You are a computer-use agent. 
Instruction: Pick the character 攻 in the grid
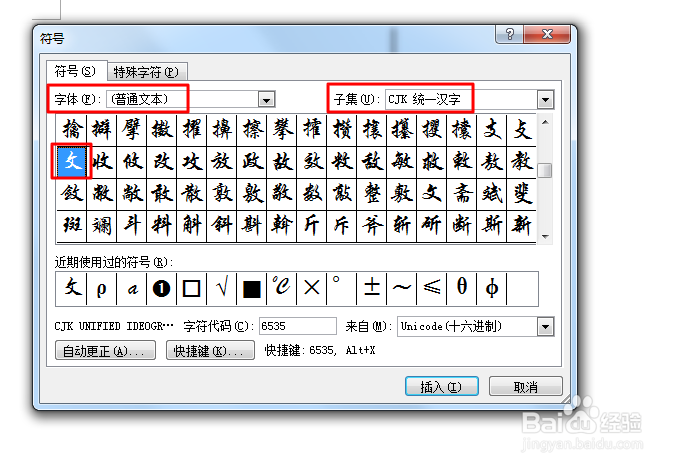192,162
